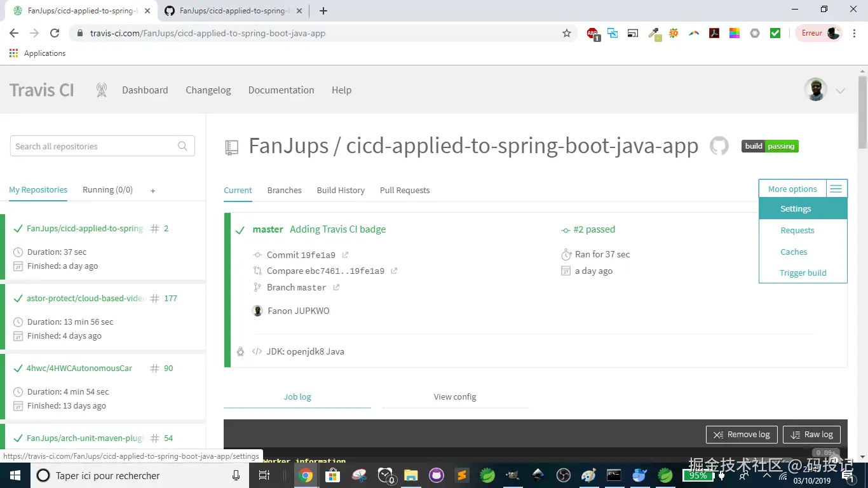The height and width of the screenshot is (488, 868).
Task: Open Microsoft Store from the taskbar
Action: pyautogui.click(x=332, y=475)
